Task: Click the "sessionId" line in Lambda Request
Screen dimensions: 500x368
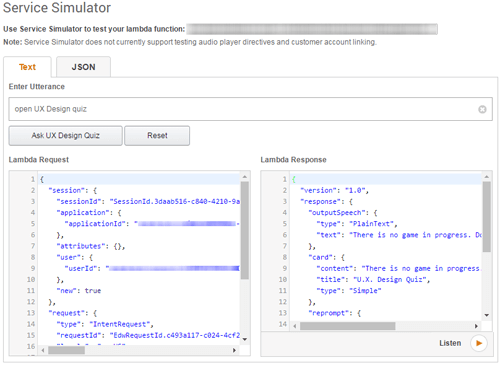Action: point(148,201)
